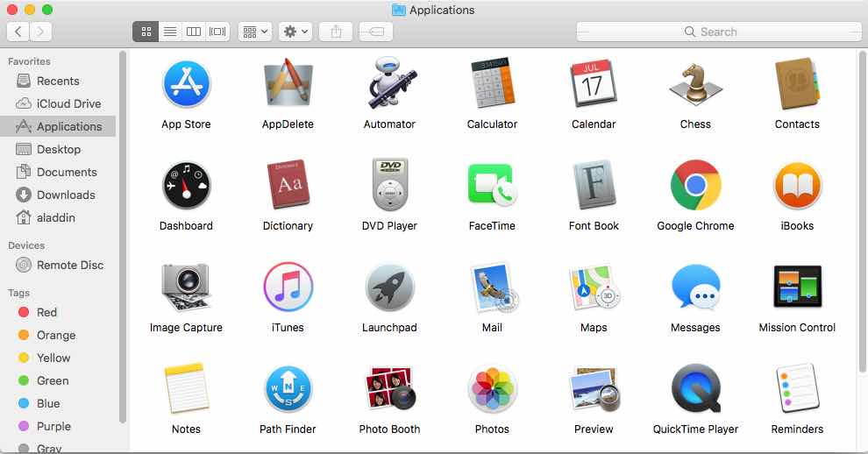Image resolution: width=868 pixels, height=454 pixels.
Task: Select the iBooks app icon
Action: tap(797, 186)
